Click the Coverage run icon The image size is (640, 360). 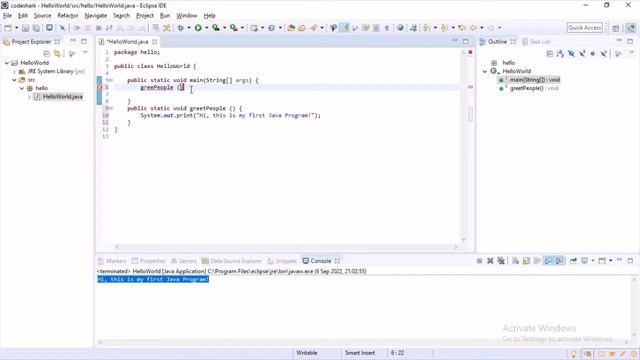tap(216, 28)
